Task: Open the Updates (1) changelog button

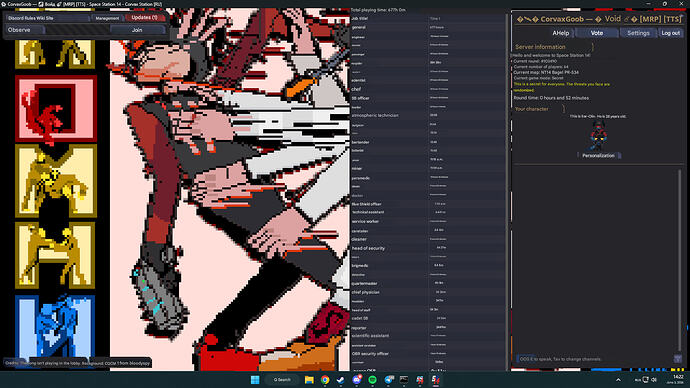Action: point(145,18)
